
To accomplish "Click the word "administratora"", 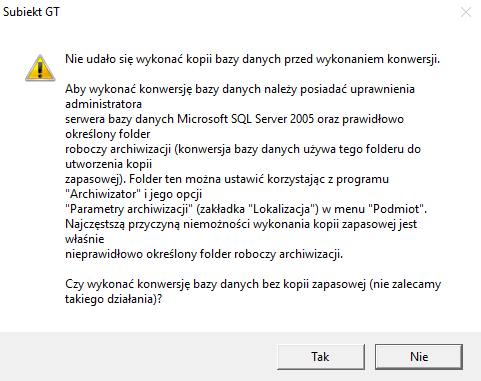I will point(103,104).
